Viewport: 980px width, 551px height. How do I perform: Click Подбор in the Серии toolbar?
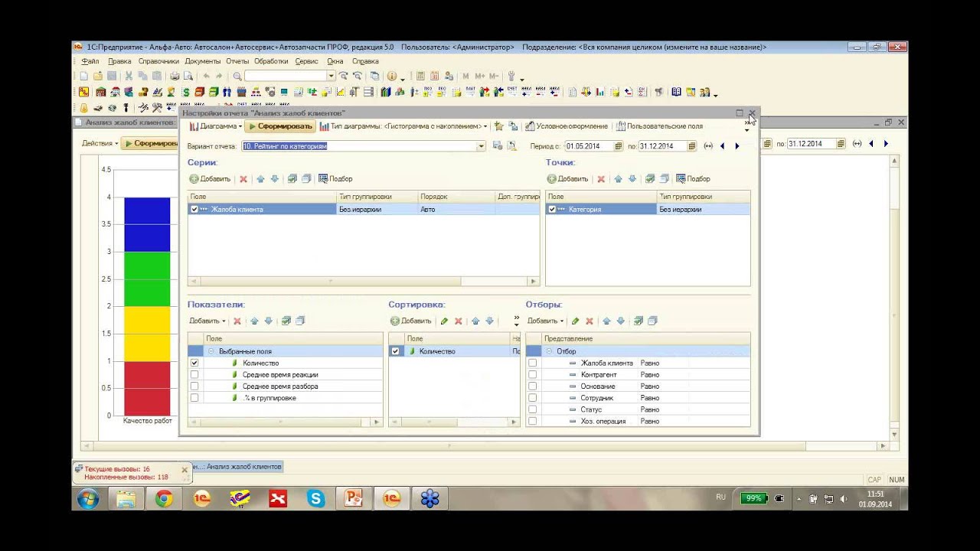click(335, 179)
